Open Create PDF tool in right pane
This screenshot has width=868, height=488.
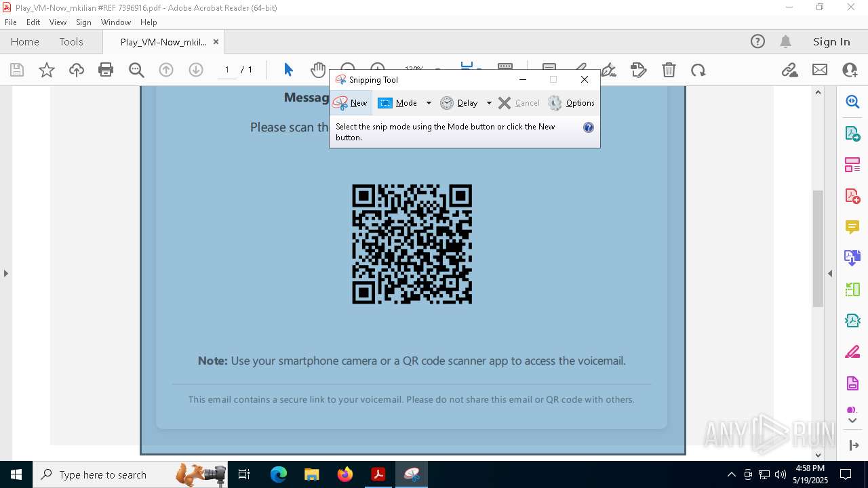coord(852,196)
